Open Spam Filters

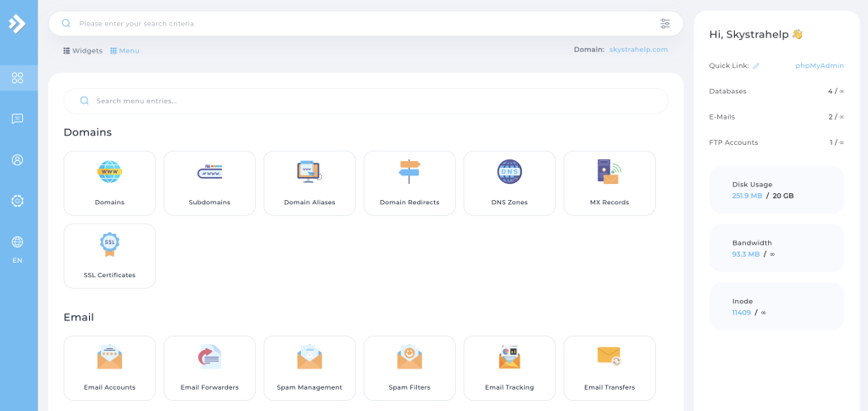(x=409, y=368)
